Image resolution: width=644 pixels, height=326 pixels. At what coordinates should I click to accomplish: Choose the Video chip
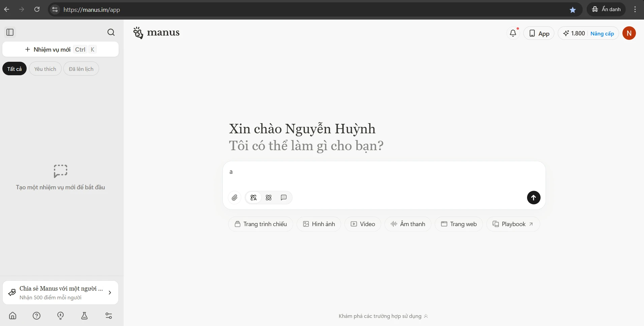pyautogui.click(x=363, y=224)
